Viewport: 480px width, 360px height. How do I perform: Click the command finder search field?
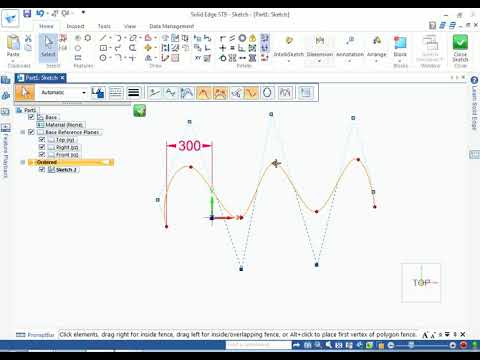coord(259,345)
